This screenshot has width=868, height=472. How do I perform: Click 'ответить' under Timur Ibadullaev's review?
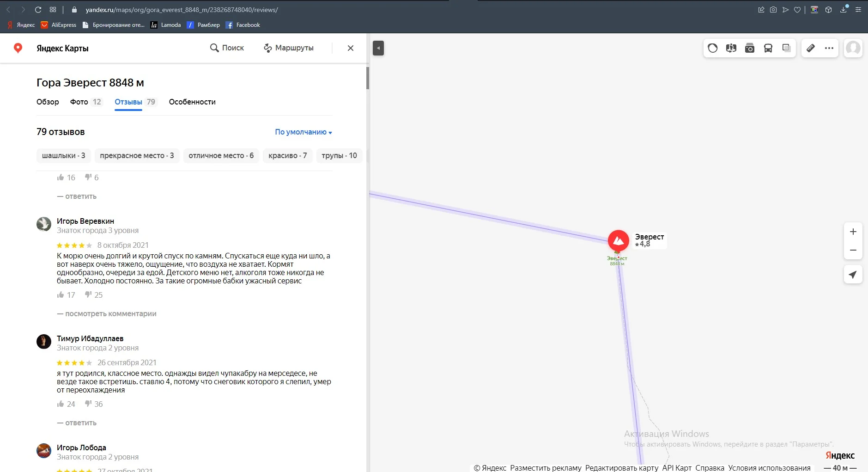click(x=81, y=423)
